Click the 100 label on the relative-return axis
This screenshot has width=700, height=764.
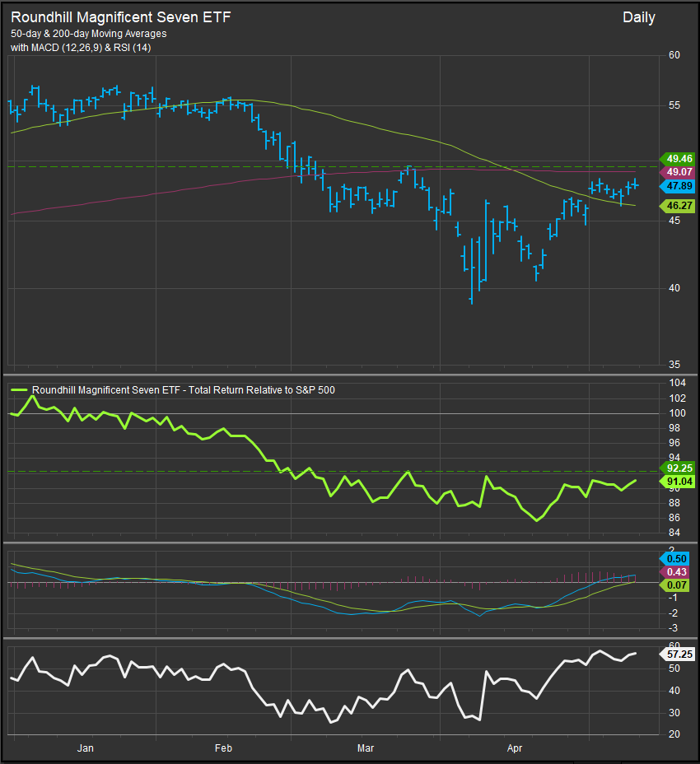point(677,413)
